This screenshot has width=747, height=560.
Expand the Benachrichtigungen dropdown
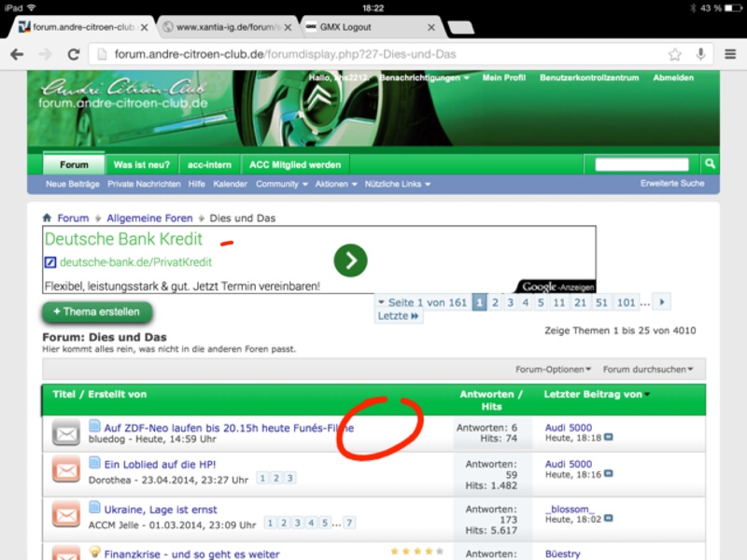(x=425, y=77)
